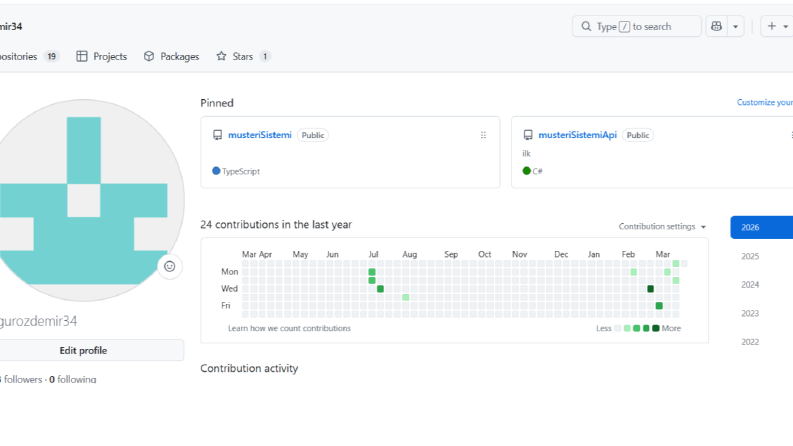Select the 2023 year filter
Screen dimensions: 793x446
coord(750,314)
